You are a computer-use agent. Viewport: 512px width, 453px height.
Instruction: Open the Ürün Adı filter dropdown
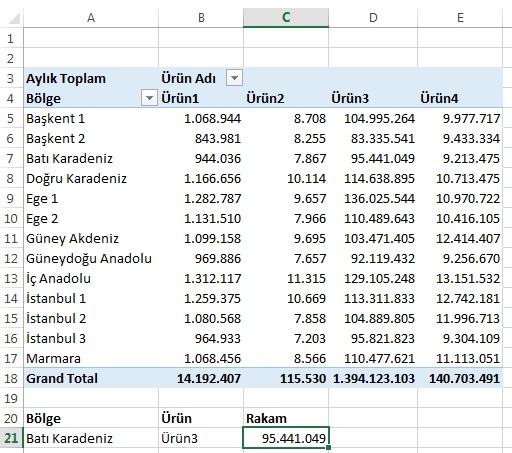[234, 78]
